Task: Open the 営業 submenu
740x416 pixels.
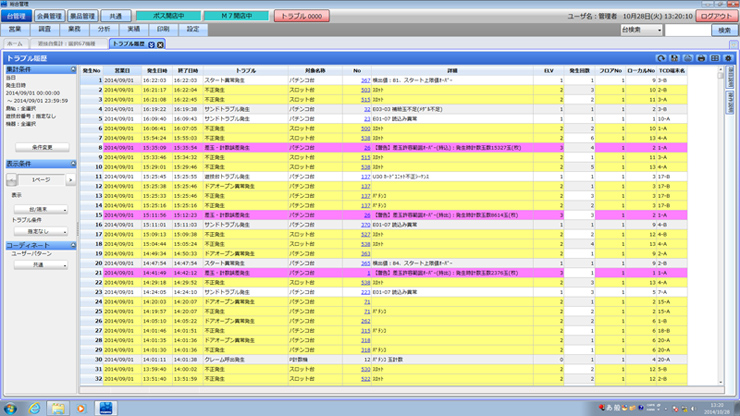Action: coord(15,29)
